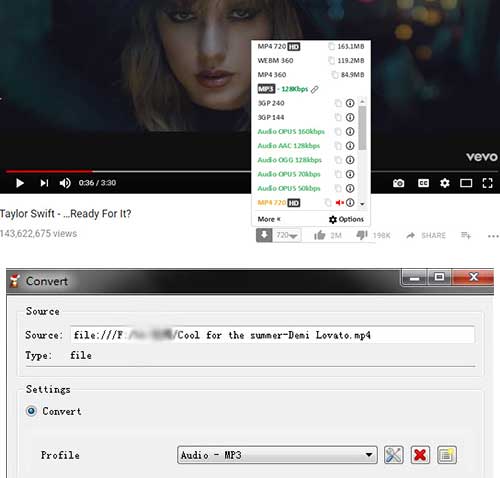Viewport: 500px width, 478px height.
Task: Select 3GP 240 format
Action: point(271,103)
